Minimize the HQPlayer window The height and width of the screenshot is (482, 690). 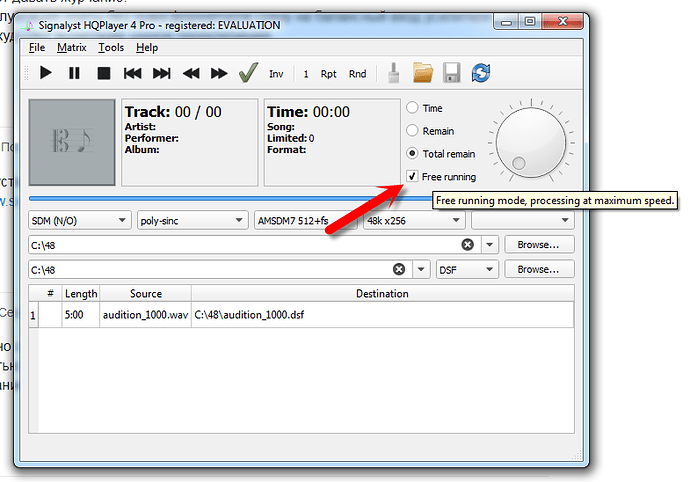506,21
